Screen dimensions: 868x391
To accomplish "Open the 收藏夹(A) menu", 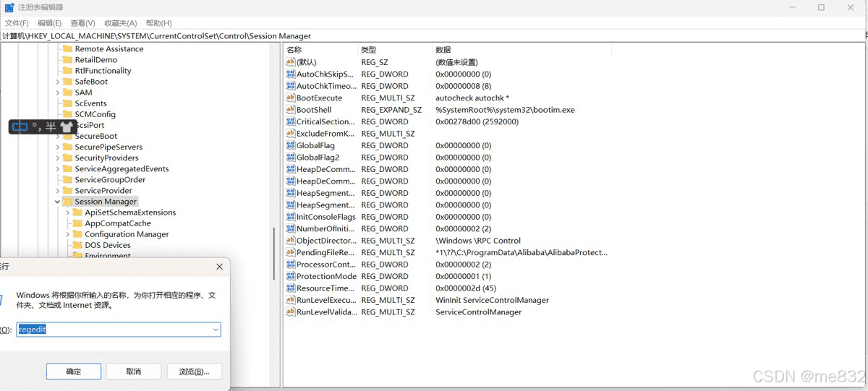I will 120,23.
